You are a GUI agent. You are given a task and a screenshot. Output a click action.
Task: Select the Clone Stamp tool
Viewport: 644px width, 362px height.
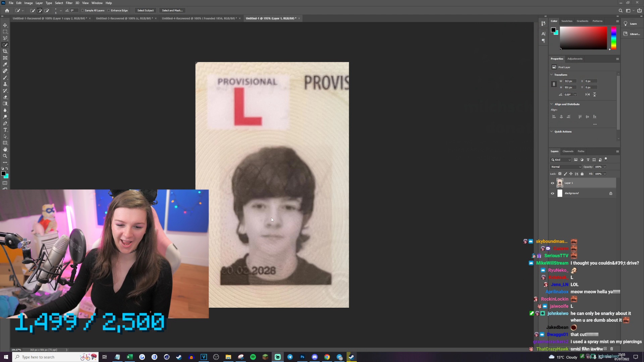point(5,84)
